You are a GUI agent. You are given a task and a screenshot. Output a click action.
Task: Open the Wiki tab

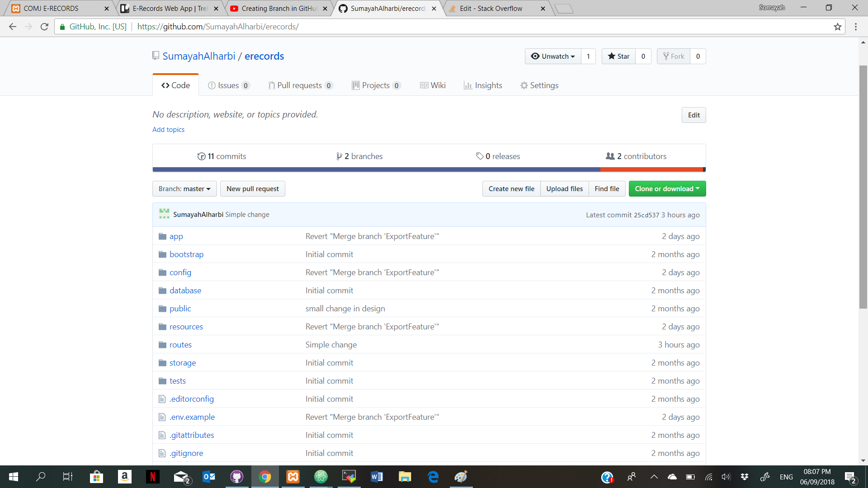click(x=433, y=85)
